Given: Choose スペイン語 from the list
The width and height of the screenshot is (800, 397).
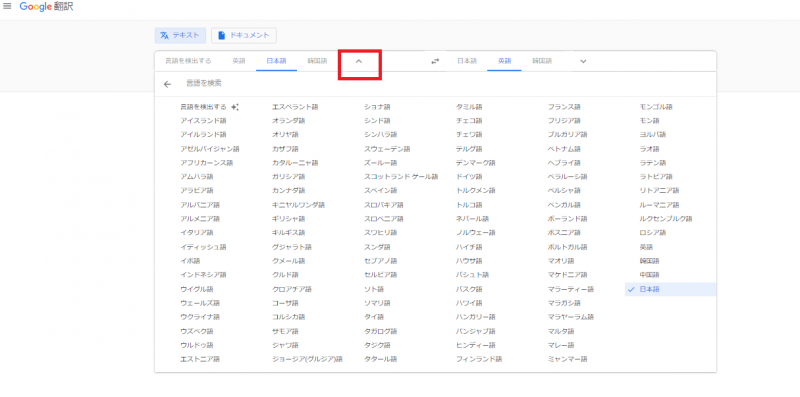Looking at the screenshot, I should [x=380, y=190].
